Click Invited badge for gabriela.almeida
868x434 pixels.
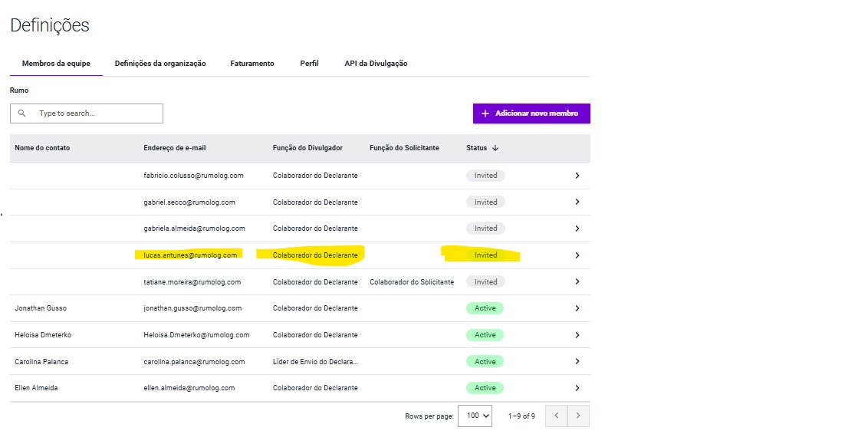pyautogui.click(x=485, y=229)
